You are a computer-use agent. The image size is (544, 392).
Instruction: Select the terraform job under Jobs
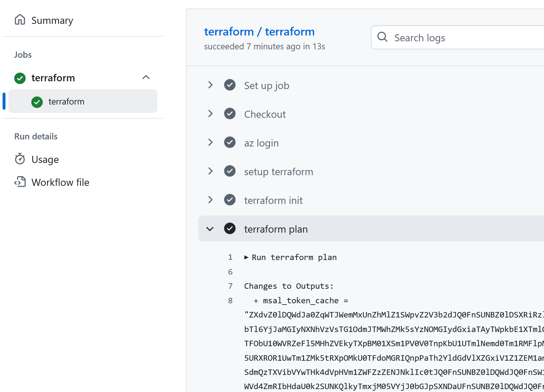(53, 78)
